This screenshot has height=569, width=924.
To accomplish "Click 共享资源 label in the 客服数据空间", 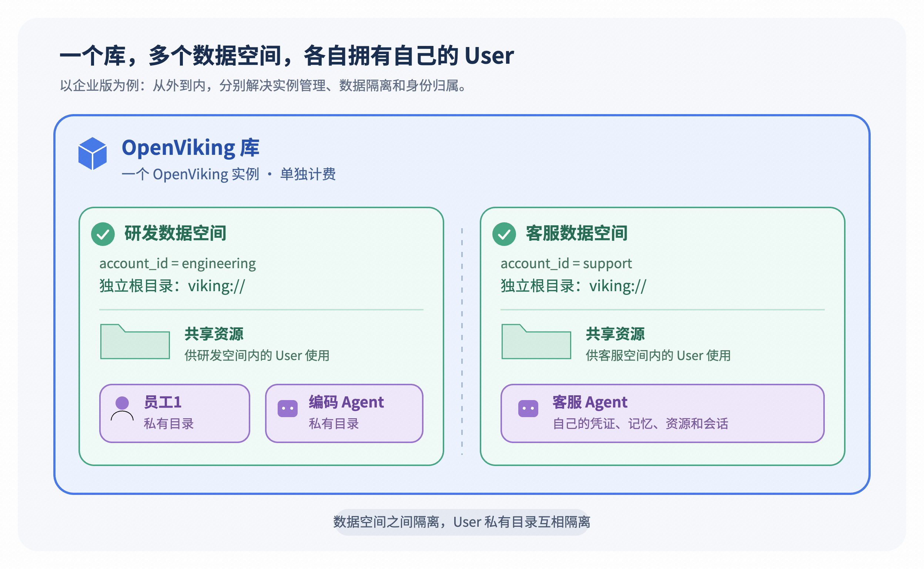I will (615, 334).
